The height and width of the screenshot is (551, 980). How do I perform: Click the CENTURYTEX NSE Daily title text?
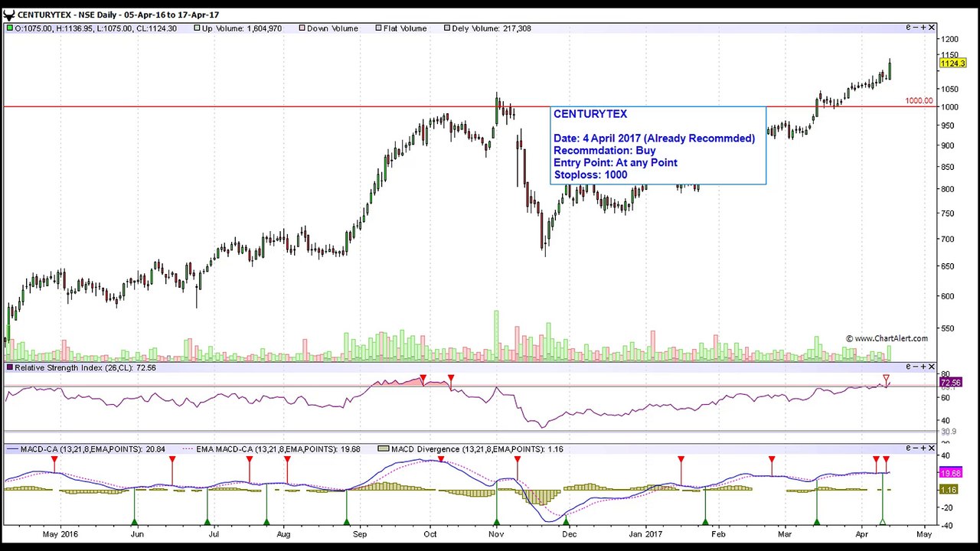tap(118, 15)
